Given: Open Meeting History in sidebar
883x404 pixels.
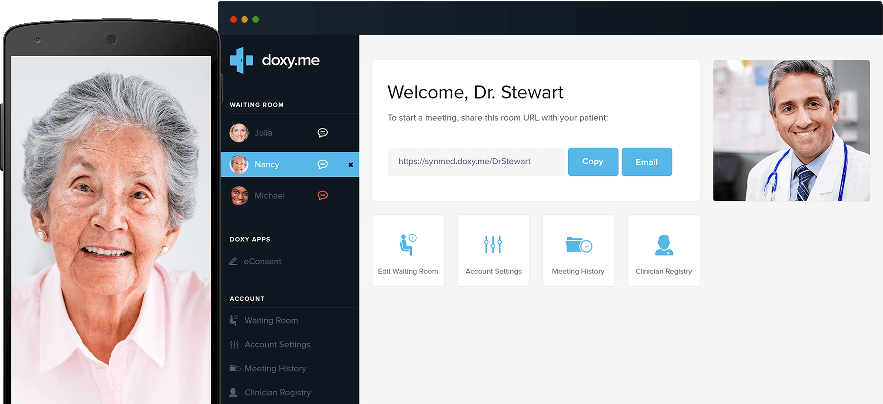Looking at the screenshot, I should point(275,369).
